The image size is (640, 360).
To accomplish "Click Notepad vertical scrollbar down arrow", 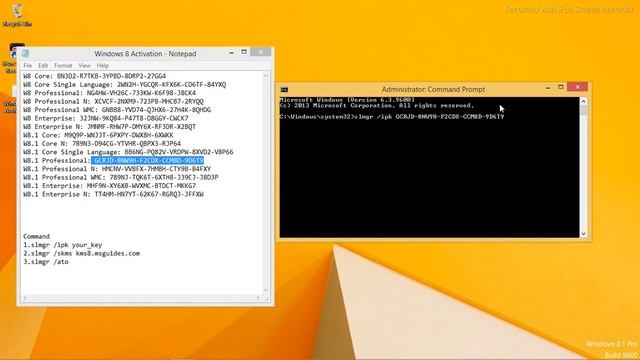I will tap(266, 291).
